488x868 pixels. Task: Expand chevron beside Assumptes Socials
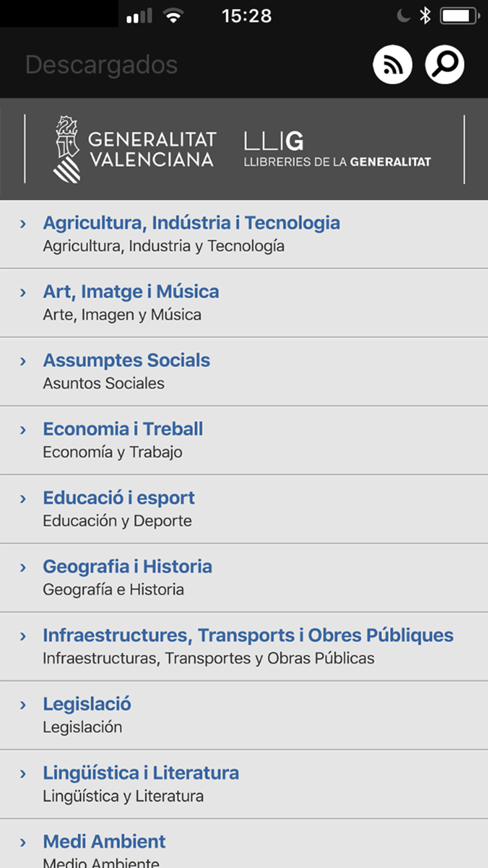coord(23,362)
